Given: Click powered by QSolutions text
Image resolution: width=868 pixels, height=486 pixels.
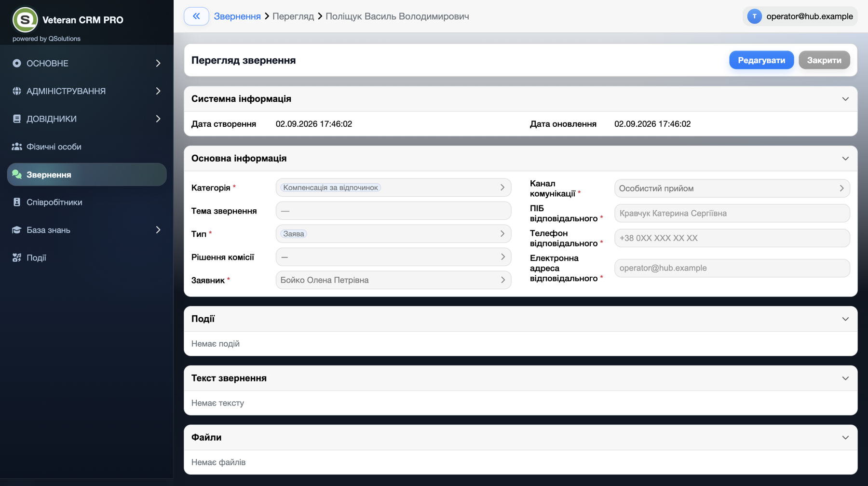Looking at the screenshot, I should pos(46,39).
